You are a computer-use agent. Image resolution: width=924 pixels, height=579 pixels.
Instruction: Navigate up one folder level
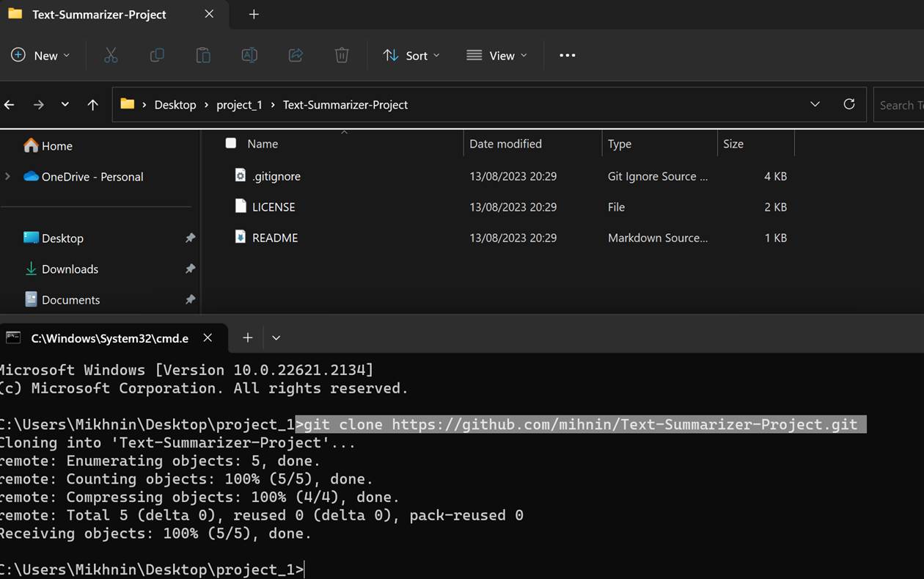pyautogui.click(x=92, y=105)
